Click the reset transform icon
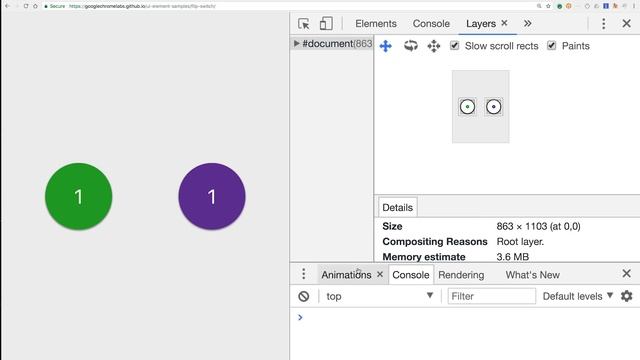Image resolution: width=640 pixels, height=360 pixels. (x=434, y=46)
